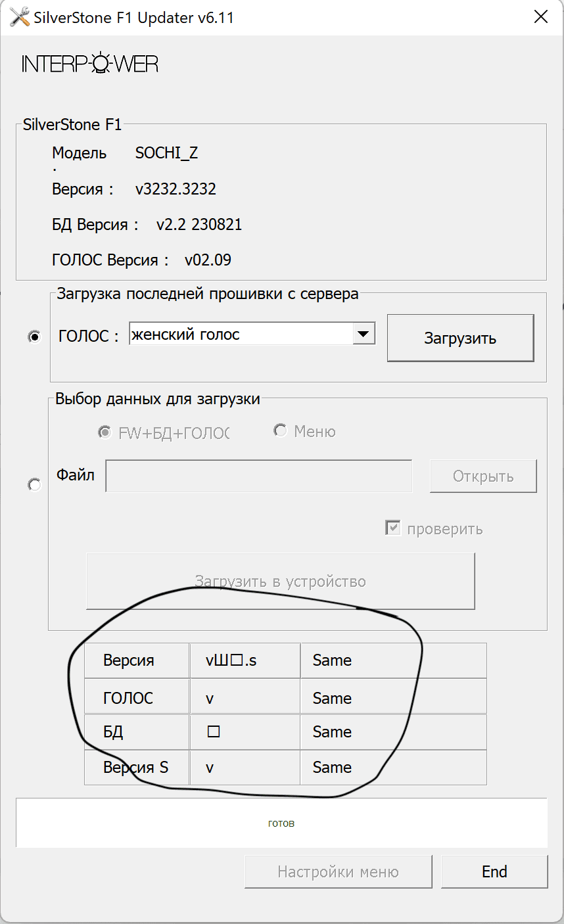564x924 pixels.
Task: Click the Interpower logo
Action: coord(90,64)
